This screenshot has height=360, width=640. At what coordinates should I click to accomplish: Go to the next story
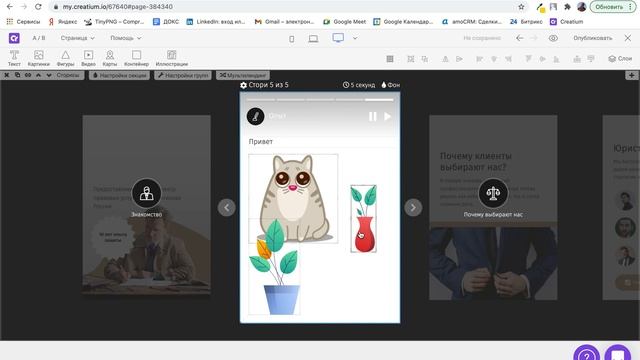point(413,207)
